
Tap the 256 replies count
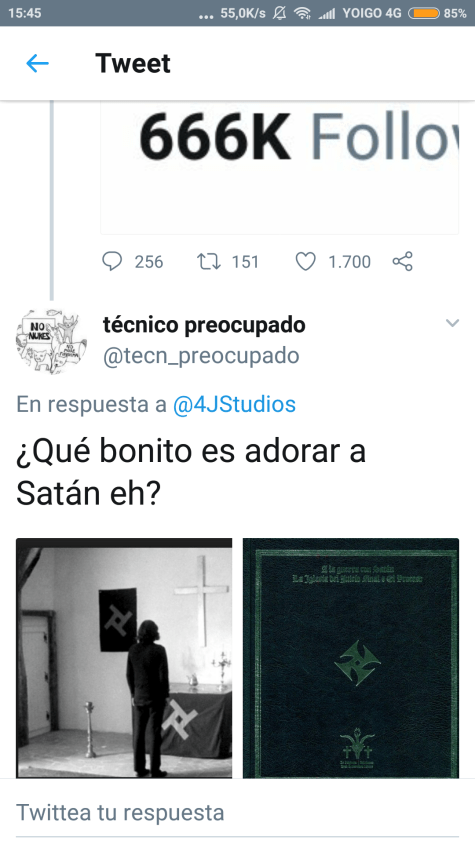click(149, 262)
